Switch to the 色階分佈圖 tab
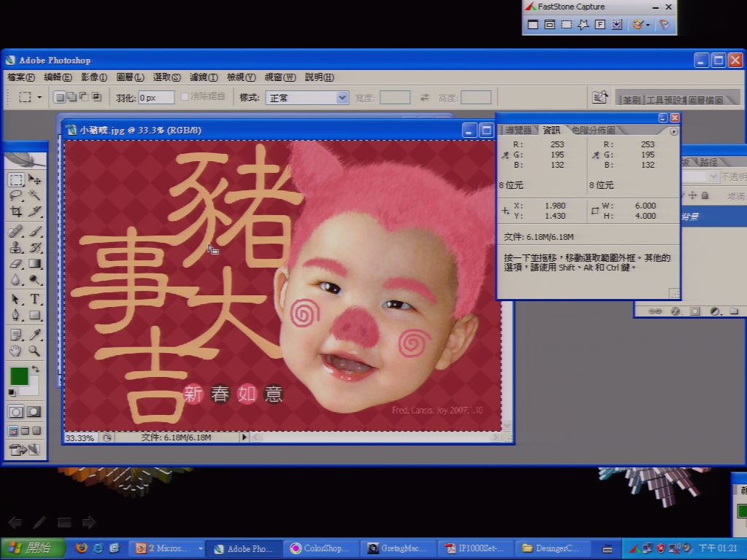 (593, 130)
